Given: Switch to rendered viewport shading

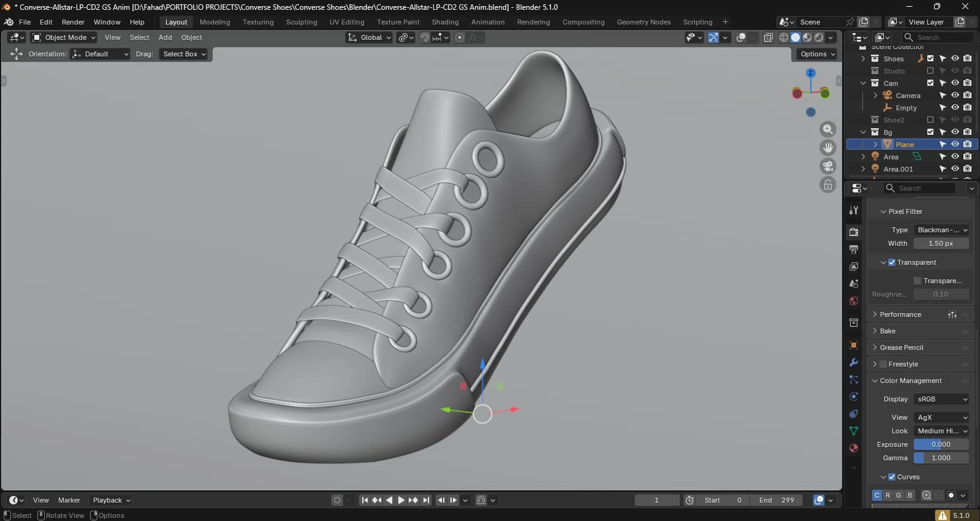Looking at the screenshot, I should [819, 37].
